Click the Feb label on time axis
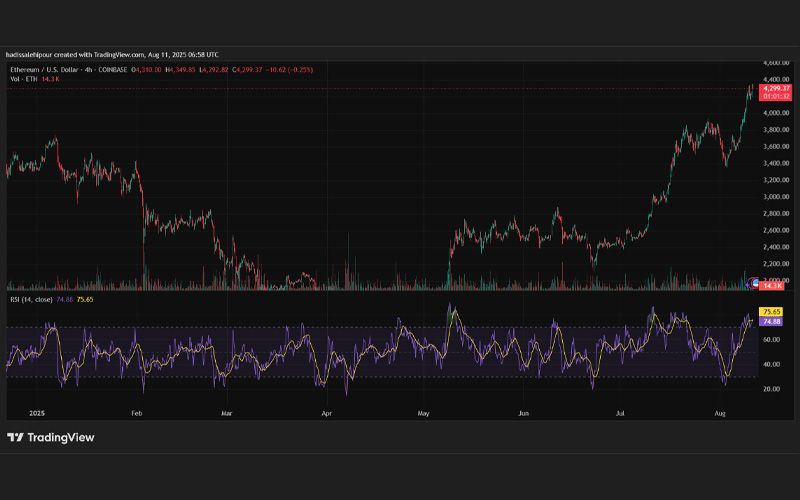Screen dimensions: 800x500 [137, 413]
